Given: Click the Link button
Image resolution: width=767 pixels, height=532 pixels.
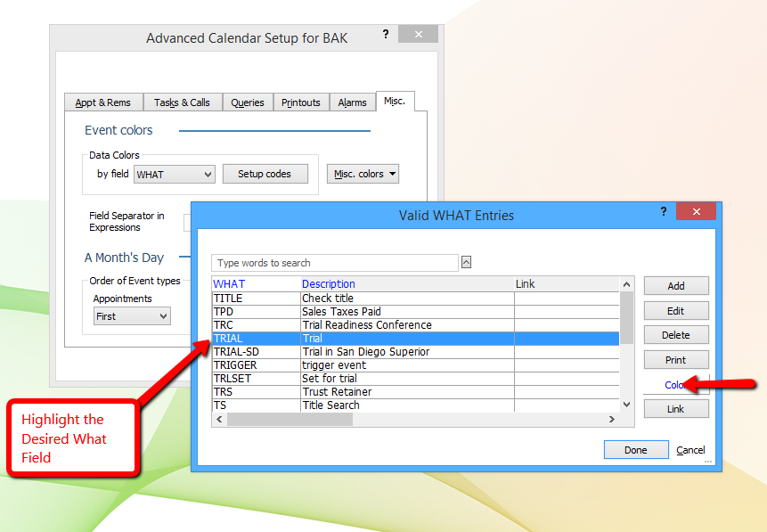Looking at the screenshot, I should pyautogui.click(x=676, y=409).
